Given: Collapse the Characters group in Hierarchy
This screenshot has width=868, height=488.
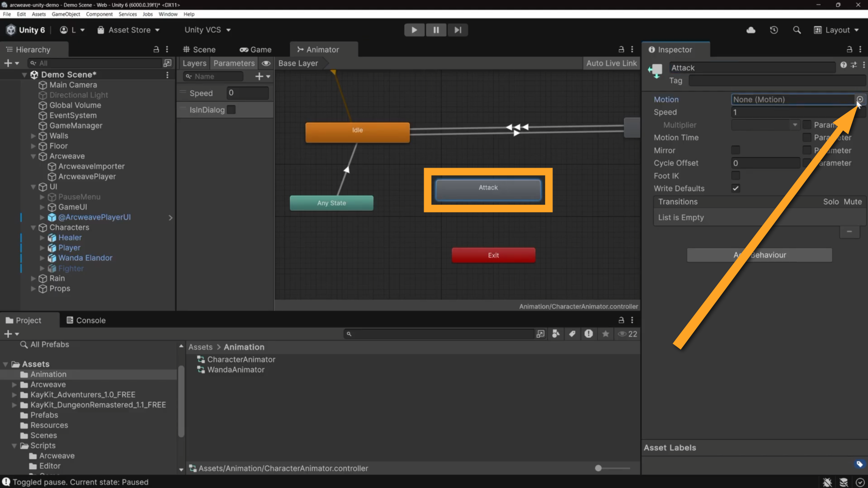Looking at the screenshot, I should point(33,227).
